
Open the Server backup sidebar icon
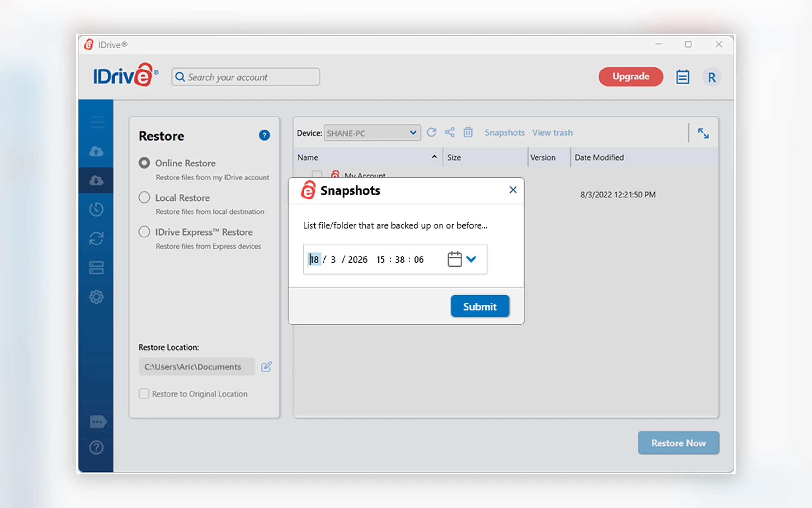96,268
